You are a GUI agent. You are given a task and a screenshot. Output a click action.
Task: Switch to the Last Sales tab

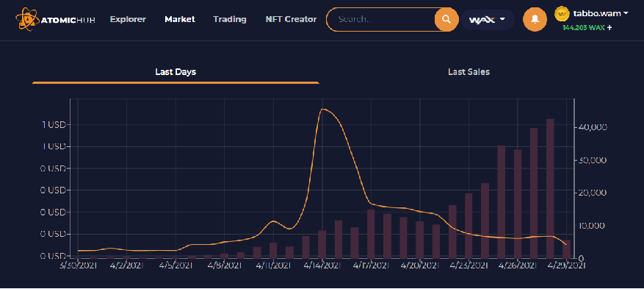pyautogui.click(x=468, y=72)
